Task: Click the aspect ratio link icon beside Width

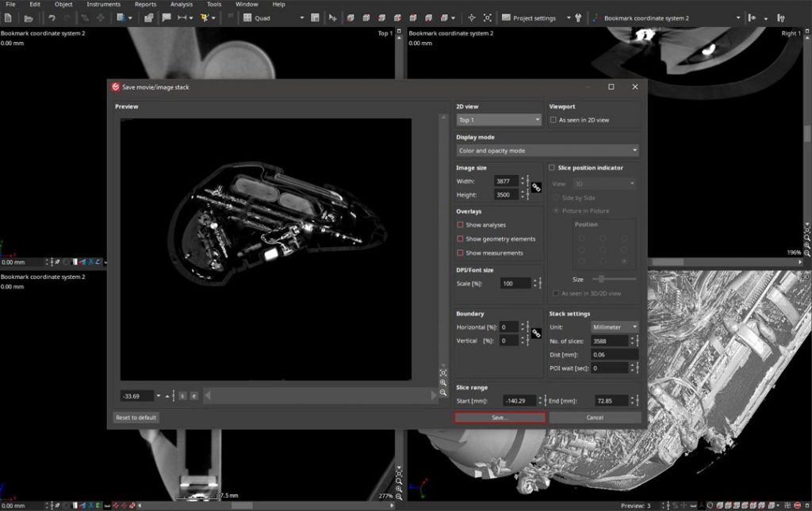Action: coord(537,188)
